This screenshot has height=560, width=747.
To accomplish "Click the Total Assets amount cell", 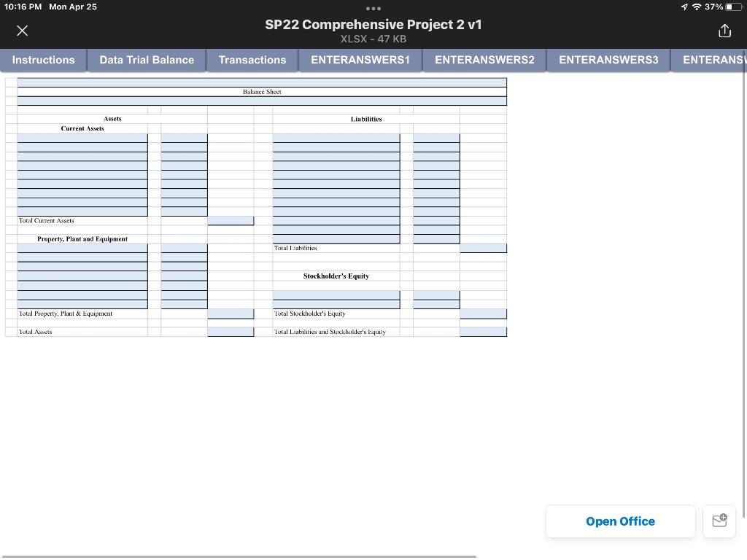I will click(x=231, y=332).
